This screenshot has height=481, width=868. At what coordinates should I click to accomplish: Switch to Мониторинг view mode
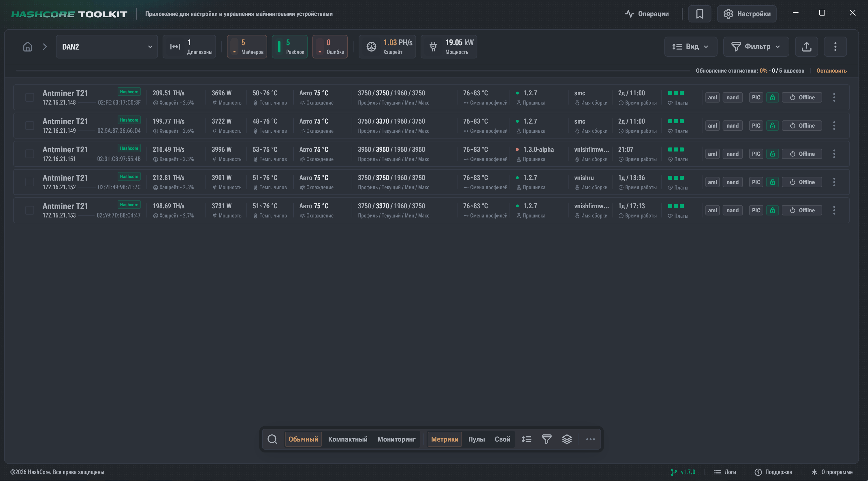tap(396, 439)
